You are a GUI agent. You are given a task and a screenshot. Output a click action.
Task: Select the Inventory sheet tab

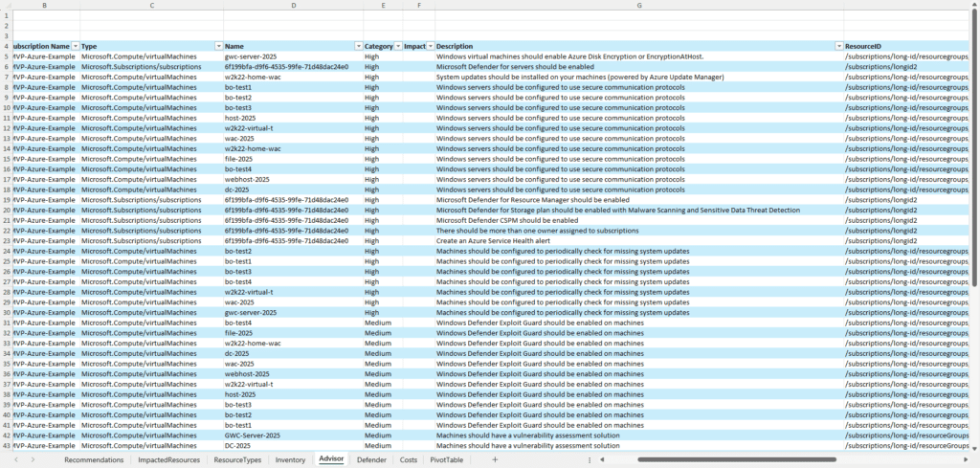(x=291, y=460)
